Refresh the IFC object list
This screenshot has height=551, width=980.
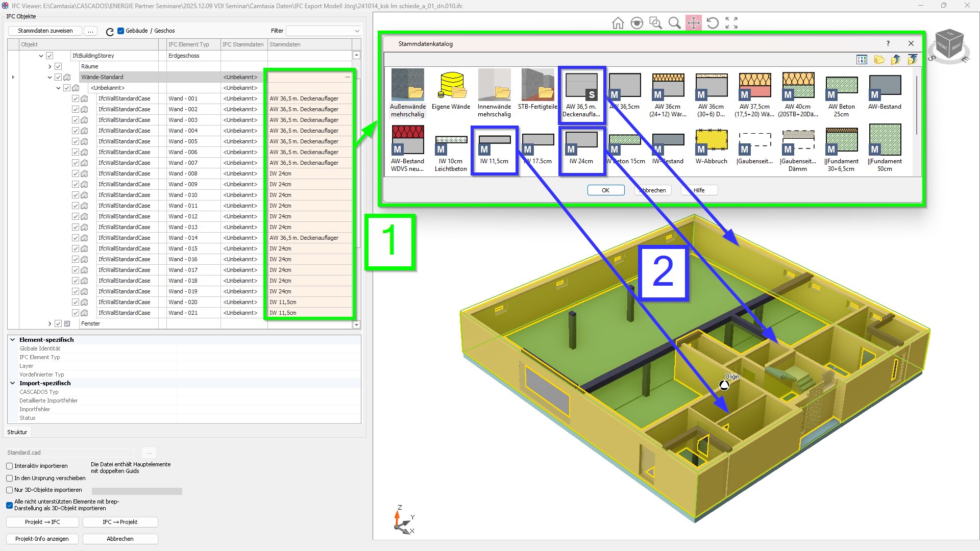pos(110,32)
